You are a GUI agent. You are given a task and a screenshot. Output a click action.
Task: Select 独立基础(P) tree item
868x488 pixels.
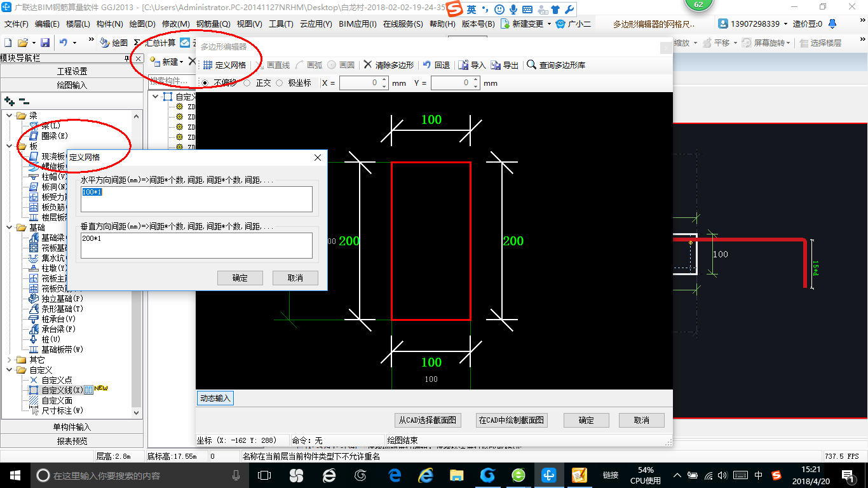pyautogui.click(x=57, y=299)
